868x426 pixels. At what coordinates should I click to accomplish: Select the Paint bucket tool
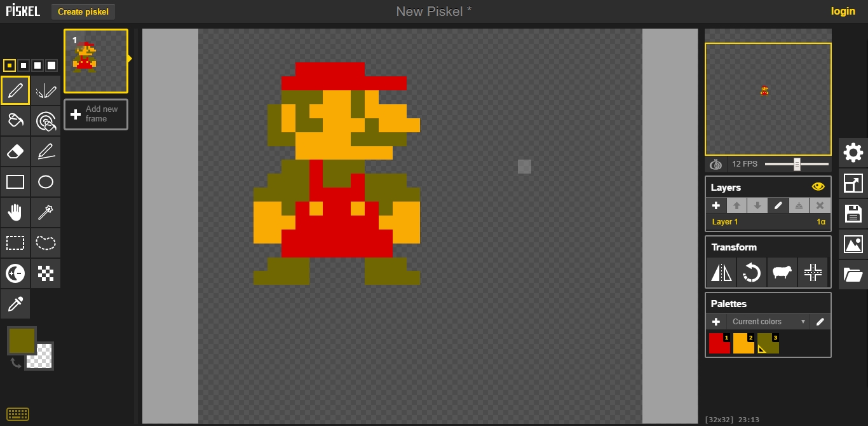click(x=15, y=121)
